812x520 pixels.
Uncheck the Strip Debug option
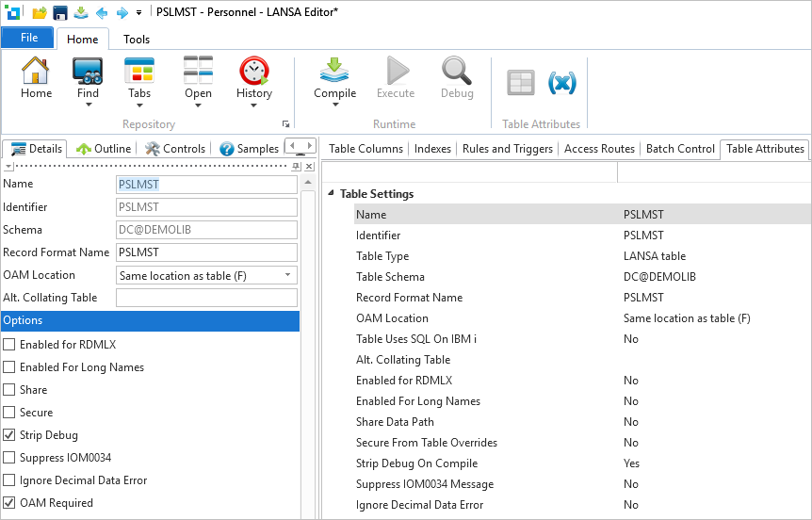pyautogui.click(x=9, y=435)
